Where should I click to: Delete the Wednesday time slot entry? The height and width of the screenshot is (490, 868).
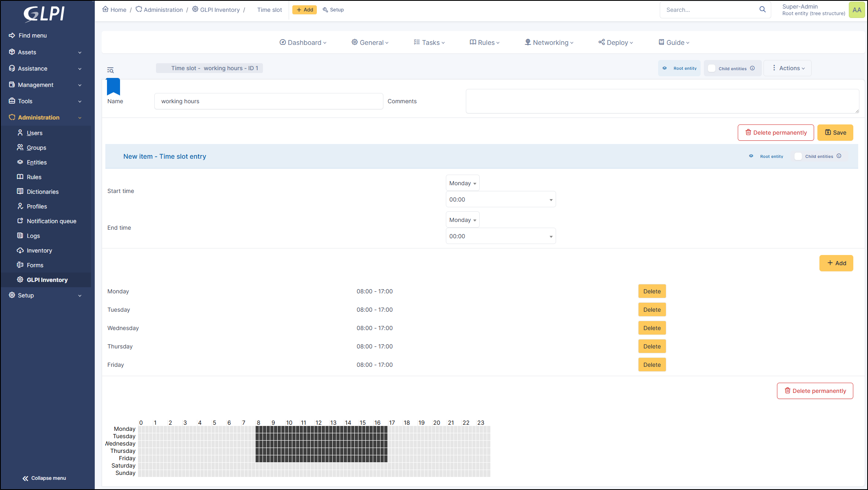coord(652,328)
